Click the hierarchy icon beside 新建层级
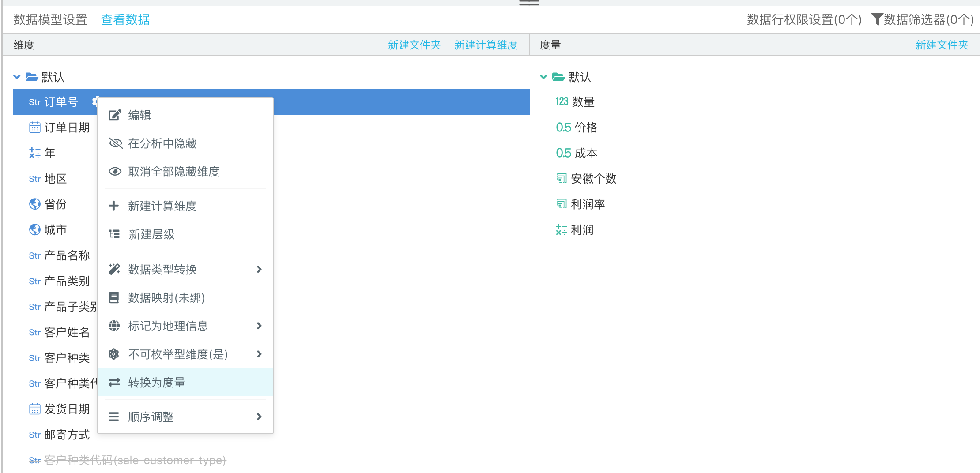980x473 pixels. (114, 234)
